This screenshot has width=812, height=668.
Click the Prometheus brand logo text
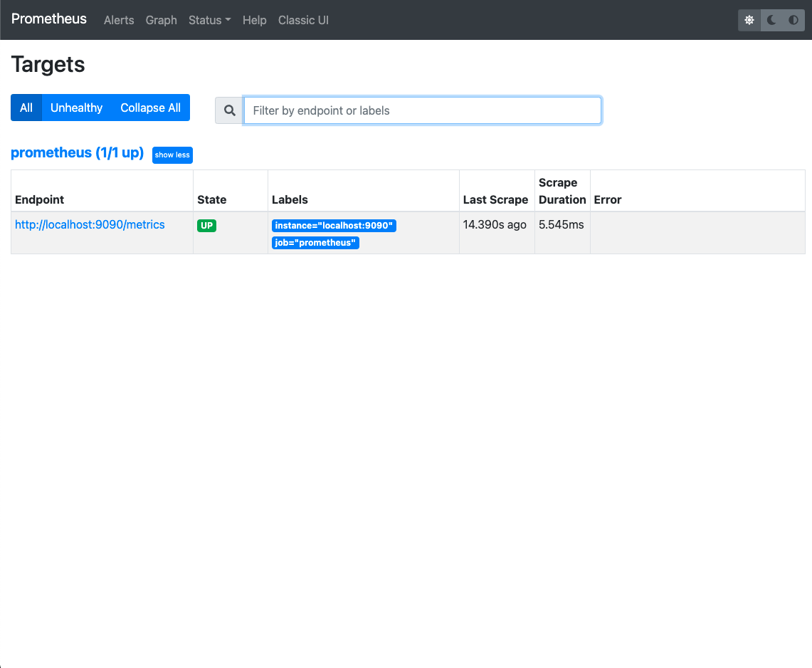(x=48, y=19)
